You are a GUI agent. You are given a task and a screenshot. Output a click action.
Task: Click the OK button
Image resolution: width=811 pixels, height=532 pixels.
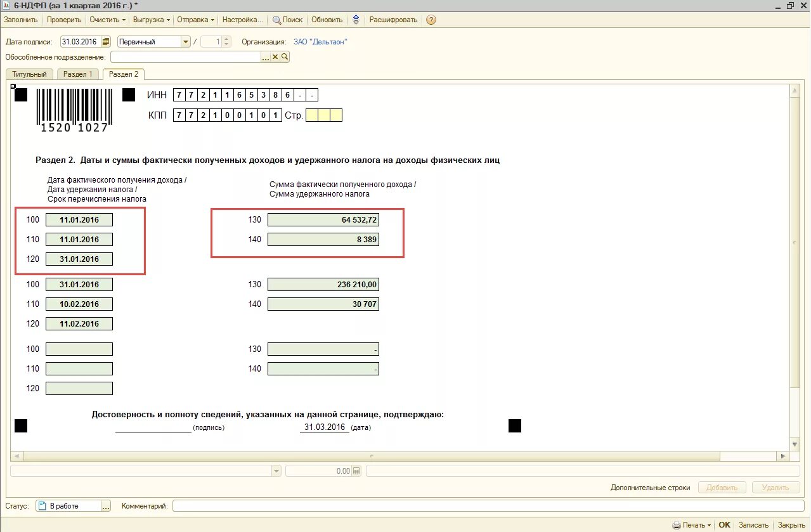(724, 525)
